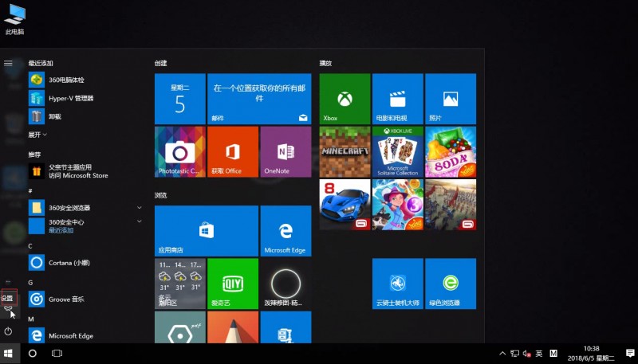Jump to the C letter group
Screen dimensions: 638x364
coord(30,246)
